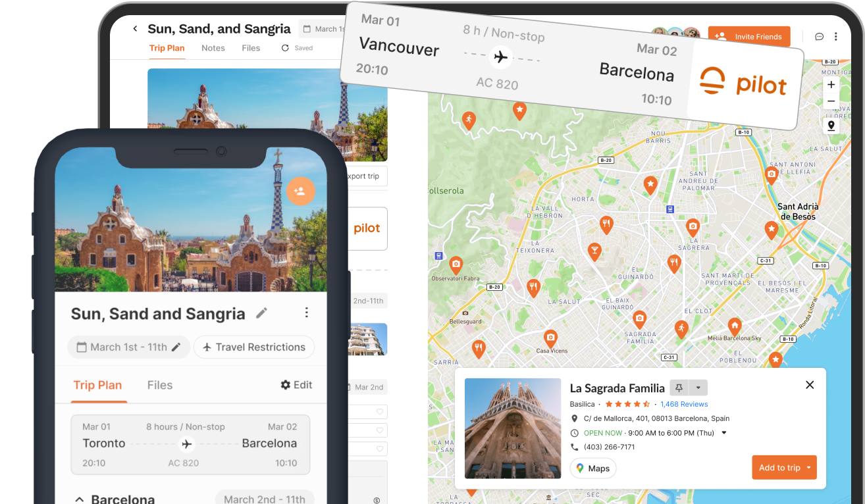Tap the Travel Restrictions button
This screenshot has width=865, height=504.
254,347
